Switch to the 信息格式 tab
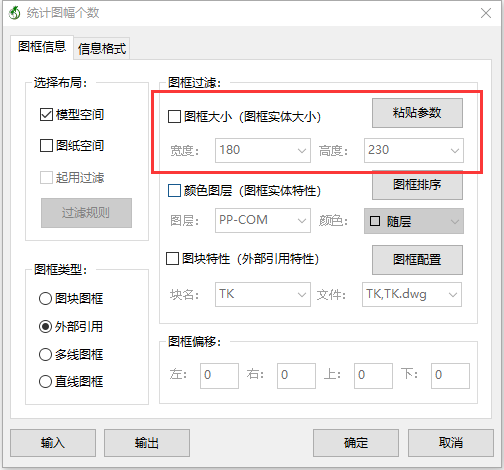Viewport: 504px width, 470px height. coord(102,49)
